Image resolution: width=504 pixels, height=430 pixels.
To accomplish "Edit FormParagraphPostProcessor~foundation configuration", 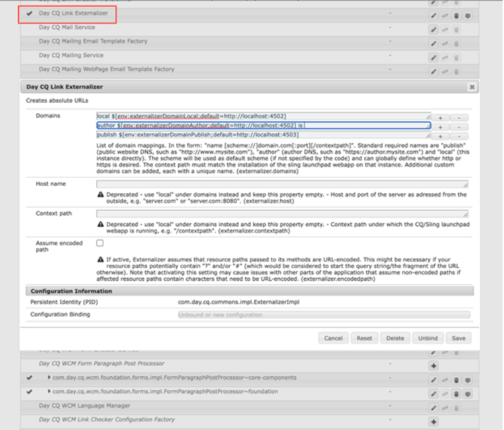I will 433,394.
